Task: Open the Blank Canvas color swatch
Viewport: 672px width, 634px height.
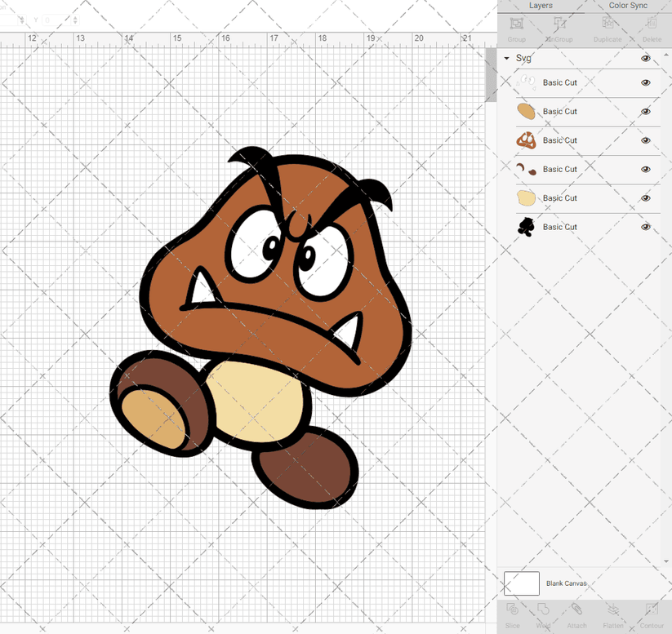Action: pos(523,583)
